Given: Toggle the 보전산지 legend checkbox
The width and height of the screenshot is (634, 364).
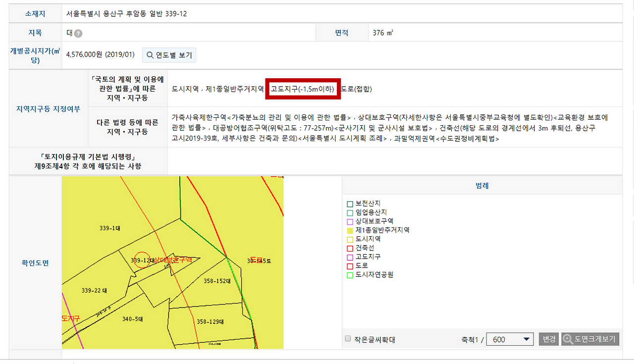Looking at the screenshot, I should (350, 204).
